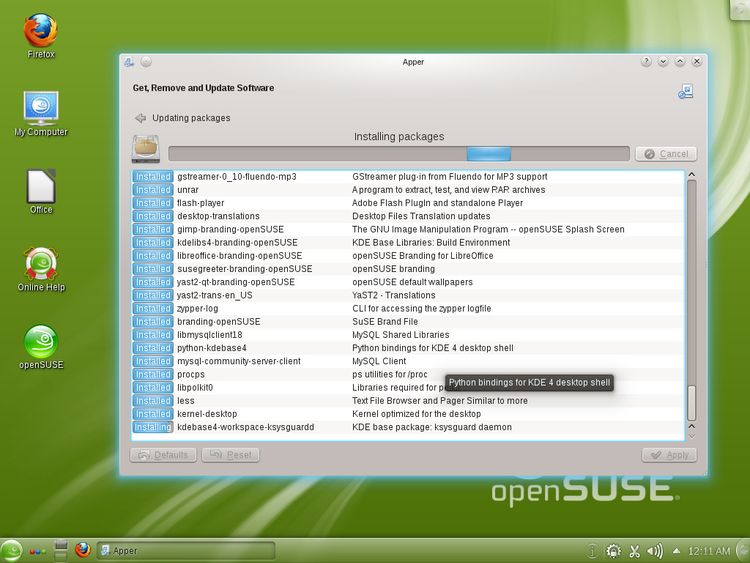Image resolution: width=750 pixels, height=563 pixels.
Task: Click the package box icon beside progress bar
Action: point(146,149)
